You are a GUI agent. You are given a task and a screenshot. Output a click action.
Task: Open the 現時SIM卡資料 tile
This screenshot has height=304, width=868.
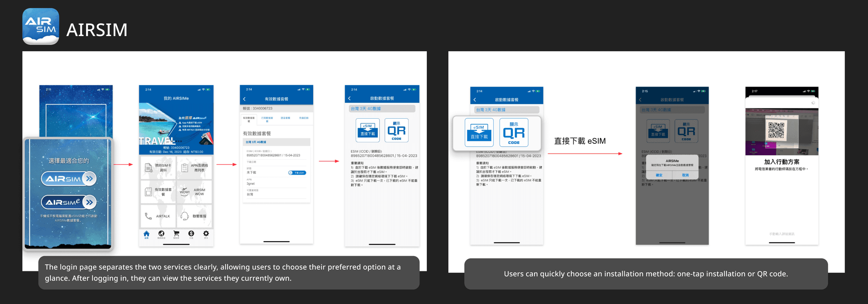coord(158,168)
